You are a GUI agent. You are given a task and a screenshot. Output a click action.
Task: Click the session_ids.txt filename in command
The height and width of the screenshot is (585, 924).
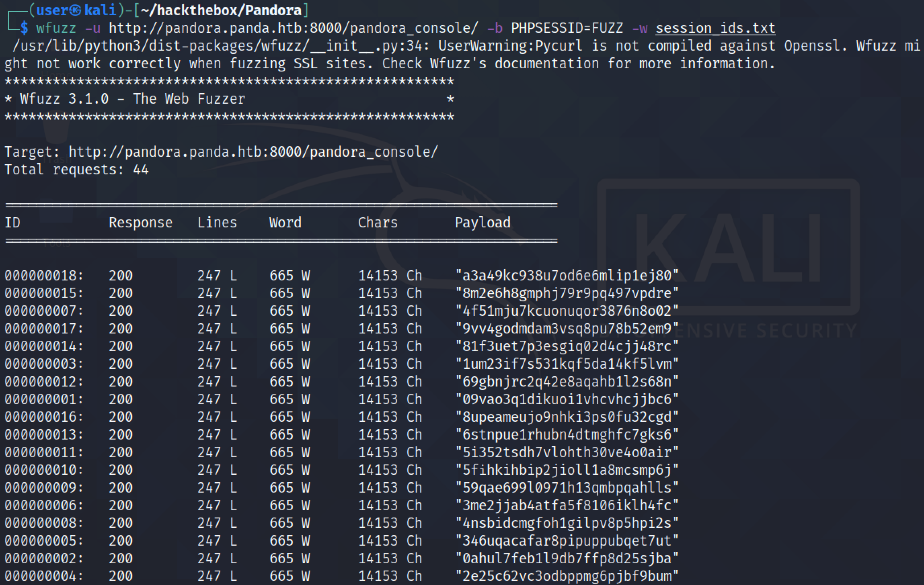click(x=715, y=28)
